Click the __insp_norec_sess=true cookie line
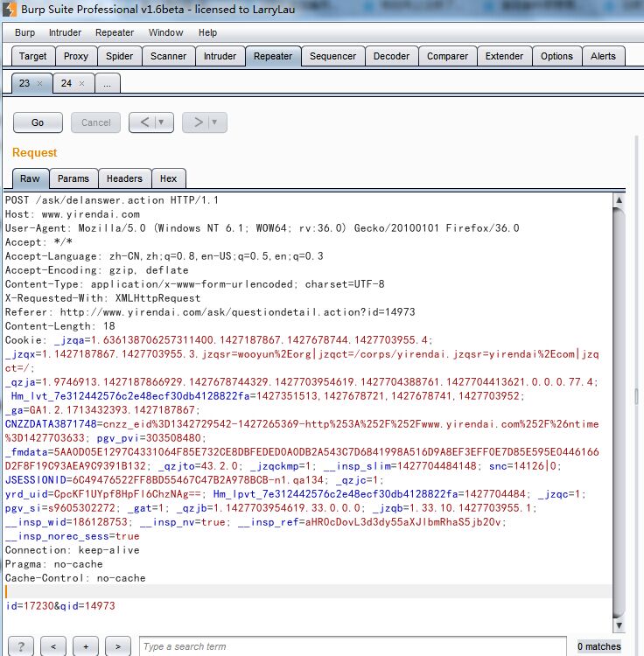The image size is (644, 656). [73, 536]
